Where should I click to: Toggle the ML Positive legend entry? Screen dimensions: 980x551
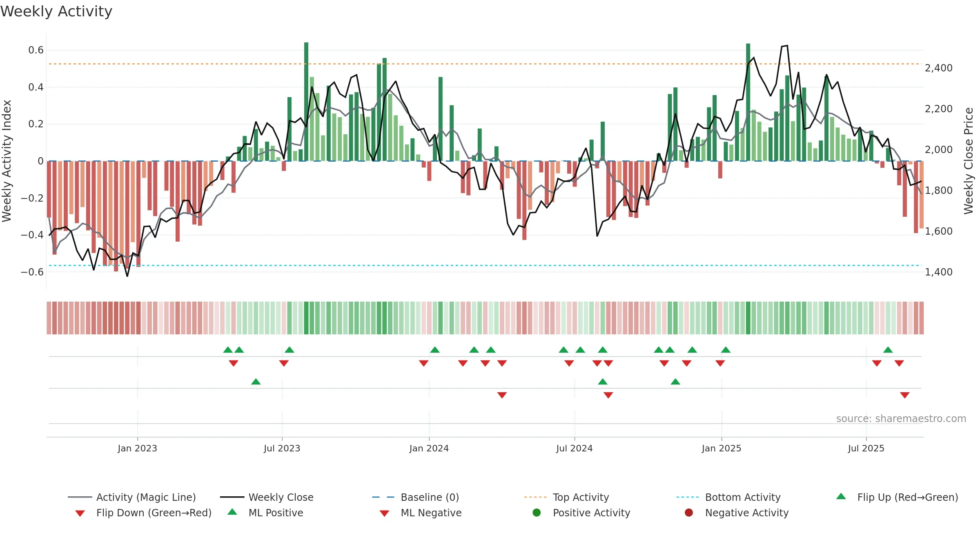pyautogui.click(x=265, y=513)
